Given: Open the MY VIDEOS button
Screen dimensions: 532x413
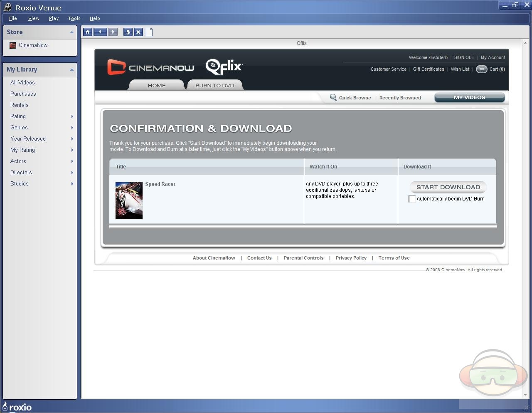Looking at the screenshot, I should [x=469, y=97].
